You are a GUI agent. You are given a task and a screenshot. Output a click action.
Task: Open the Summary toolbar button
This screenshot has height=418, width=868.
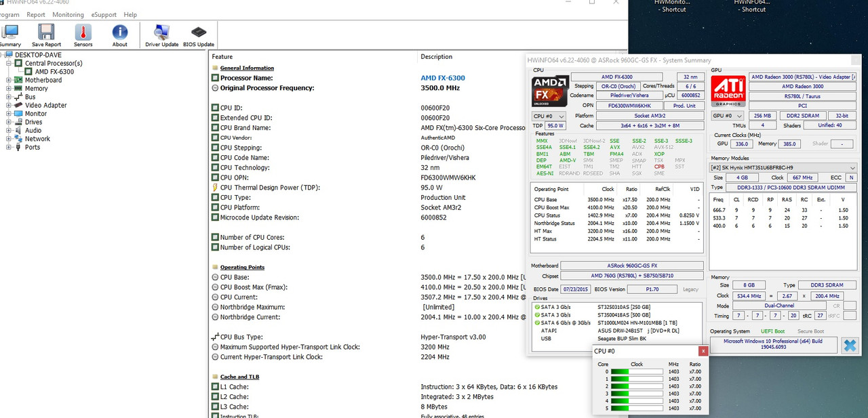(x=10, y=35)
